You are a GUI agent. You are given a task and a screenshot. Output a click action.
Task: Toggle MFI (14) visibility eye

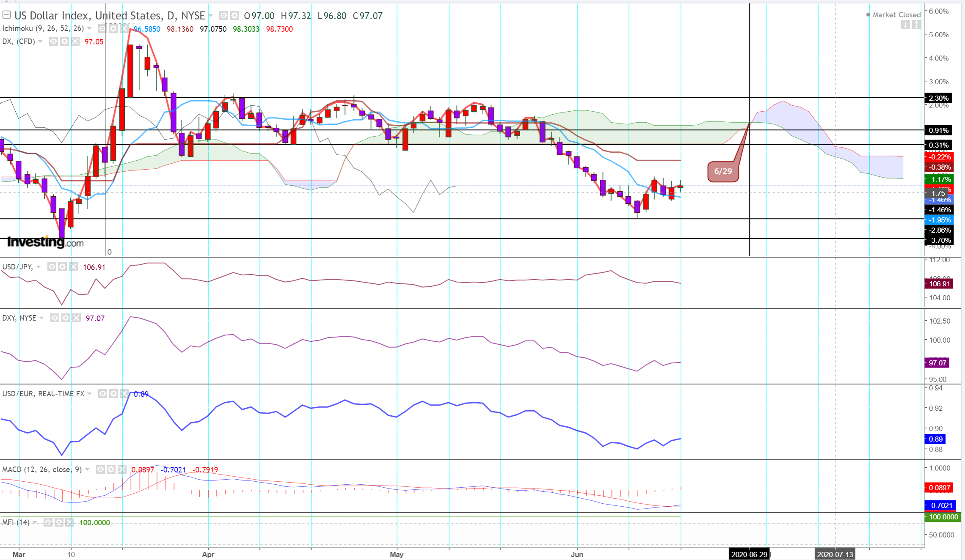point(48,522)
